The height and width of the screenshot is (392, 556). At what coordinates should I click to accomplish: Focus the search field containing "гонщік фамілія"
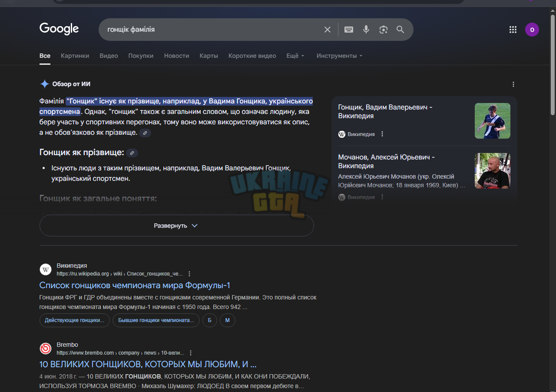click(212, 30)
